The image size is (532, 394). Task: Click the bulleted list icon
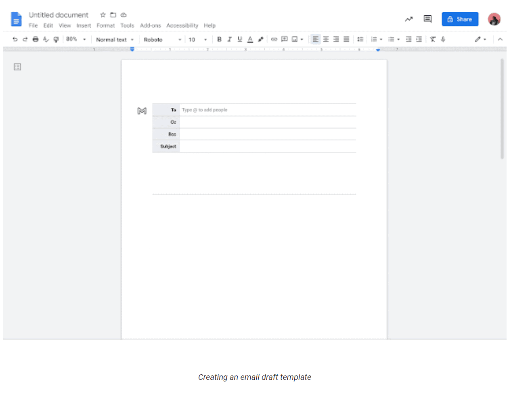click(x=391, y=39)
